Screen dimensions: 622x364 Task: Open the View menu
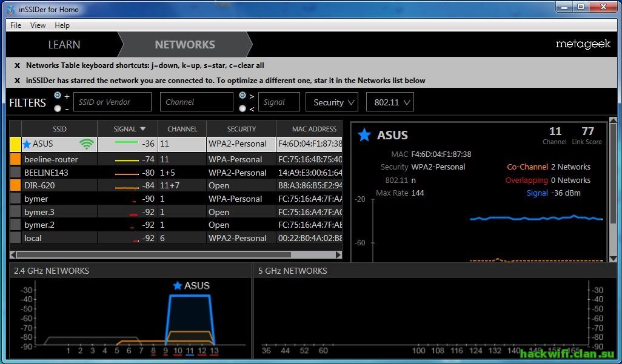(38, 25)
